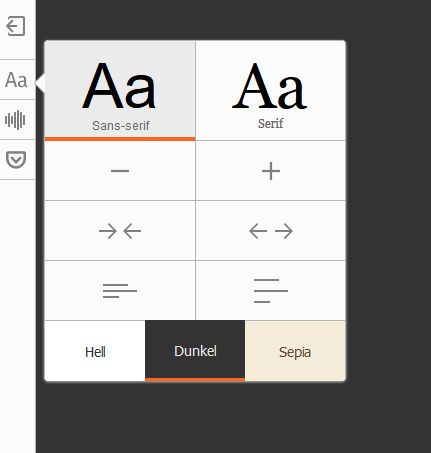Decrease line height with the compact lines icon
This screenshot has height=453, width=431.
pos(120,291)
